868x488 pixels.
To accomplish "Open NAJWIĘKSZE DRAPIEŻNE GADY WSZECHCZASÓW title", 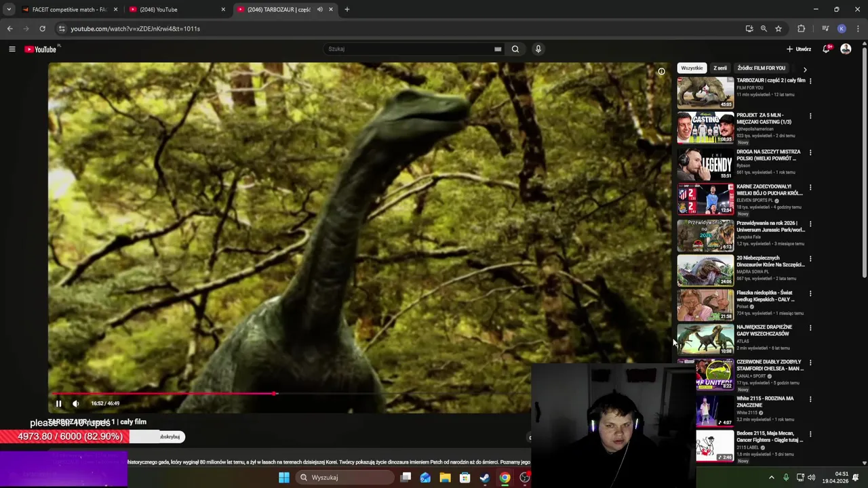I will (763, 330).
